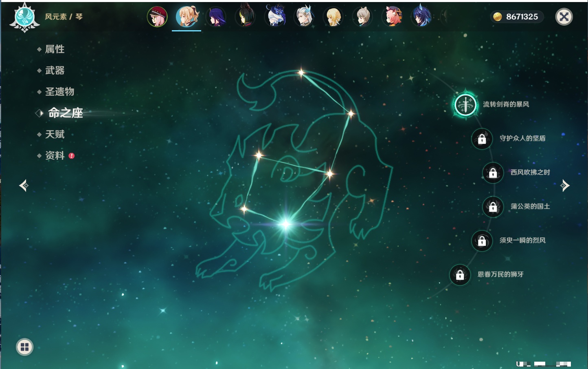The width and height of the screenshot is (588, 369).
Task: Open the locked 恩眷万民的狮牙 constellation node
Action: [460, 275]
